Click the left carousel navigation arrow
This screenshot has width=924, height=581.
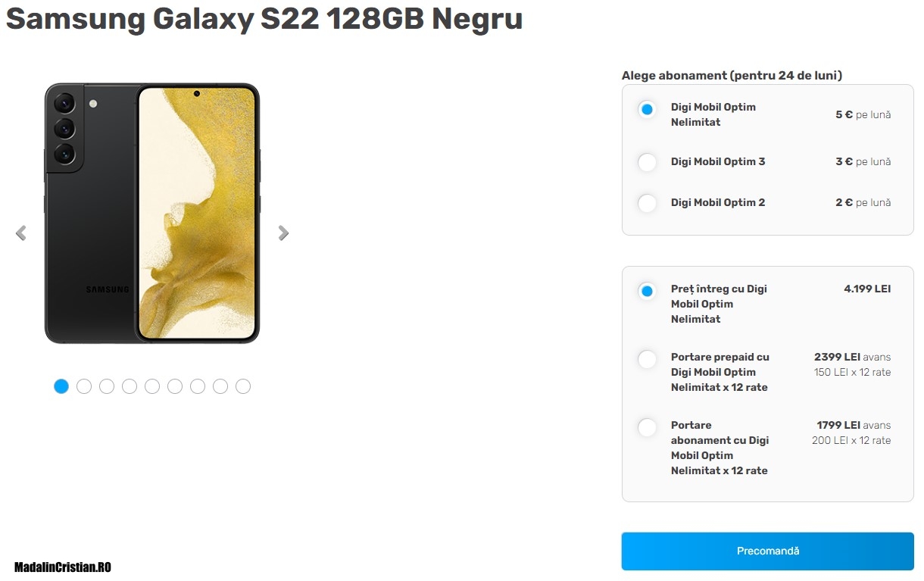[20, 233]
